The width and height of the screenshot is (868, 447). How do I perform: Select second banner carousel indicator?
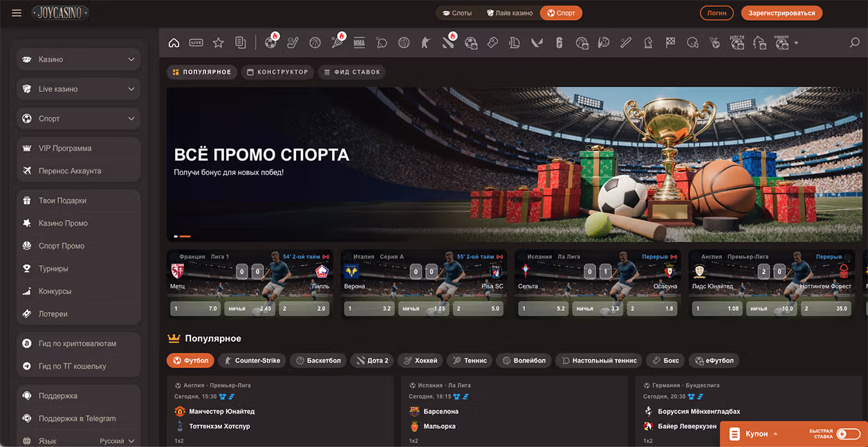(x=185, y=237)
